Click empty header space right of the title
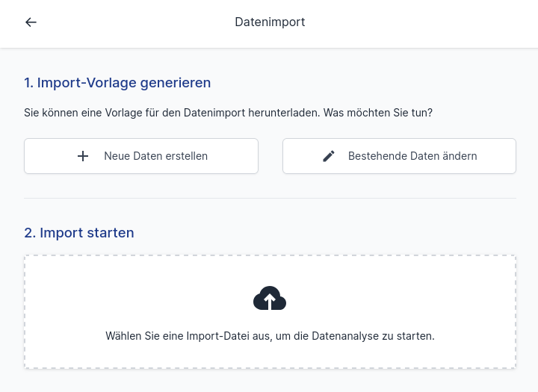Image resolution: width=538 pixels, height=392 pixels. point(418,22)
